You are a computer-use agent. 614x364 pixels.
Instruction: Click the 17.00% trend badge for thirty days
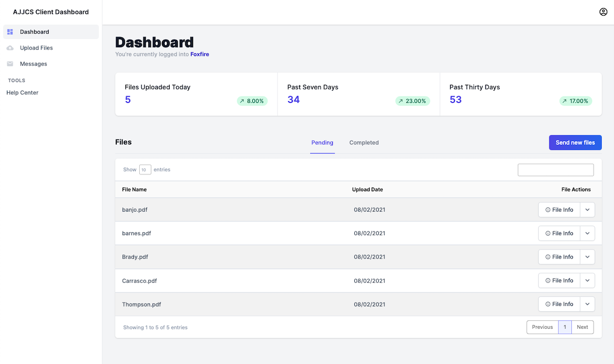pos(575,101)
